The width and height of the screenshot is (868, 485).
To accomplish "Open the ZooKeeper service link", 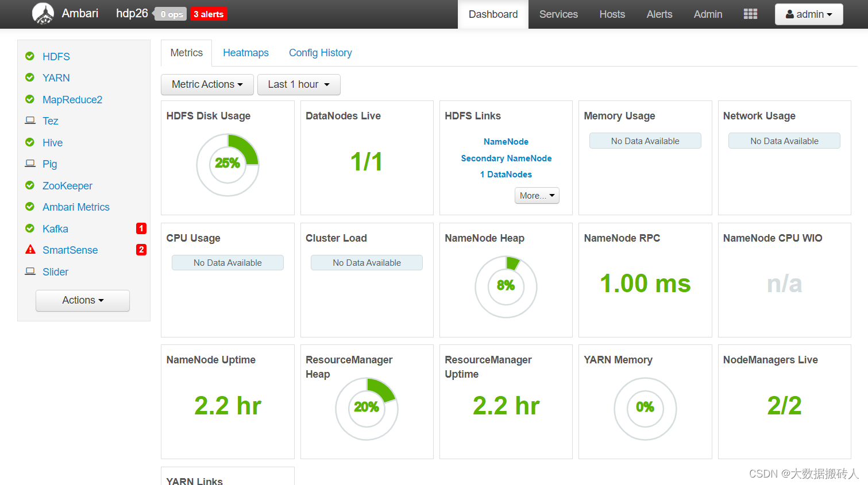I will tap(67, 186).
